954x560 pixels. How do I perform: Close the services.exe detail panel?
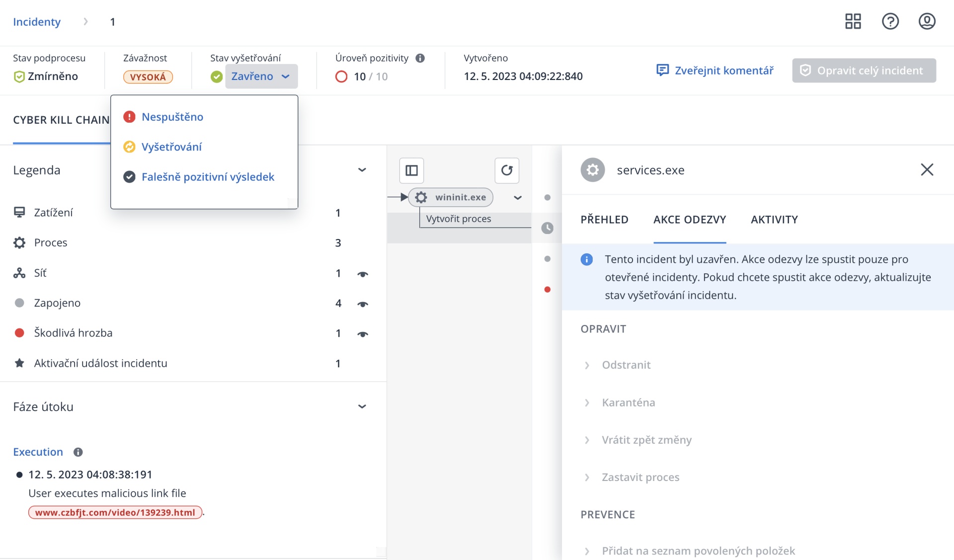[x=927, y=170]
